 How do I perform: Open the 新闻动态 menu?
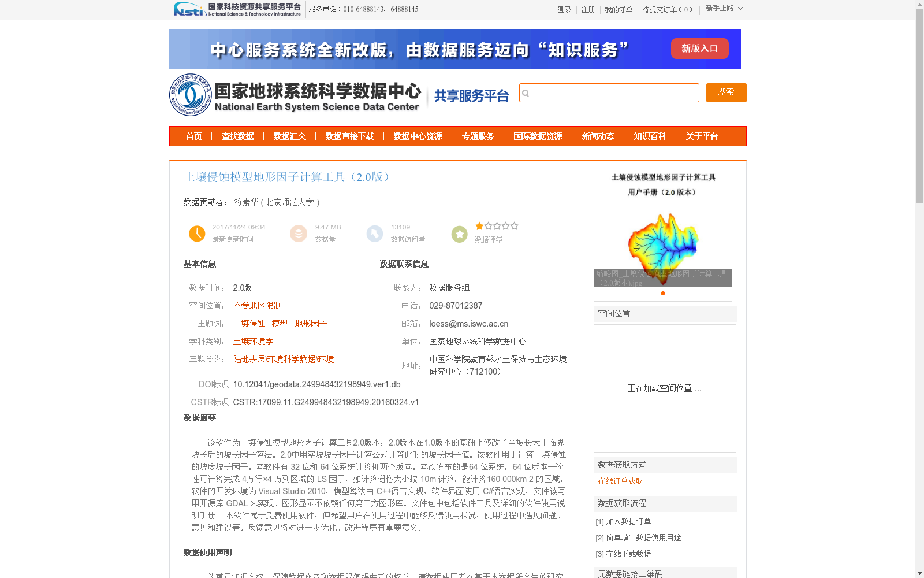point(598,136)
